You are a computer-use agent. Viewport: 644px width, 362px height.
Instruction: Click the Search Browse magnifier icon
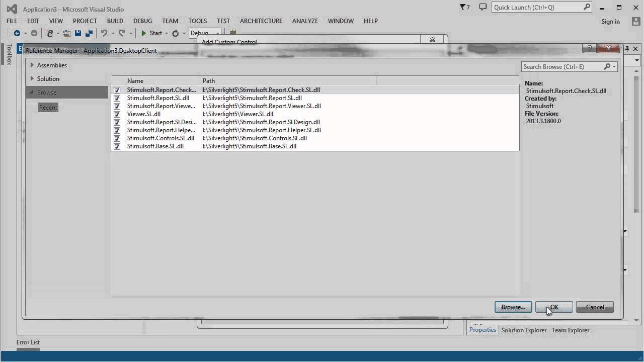point(607,66)
